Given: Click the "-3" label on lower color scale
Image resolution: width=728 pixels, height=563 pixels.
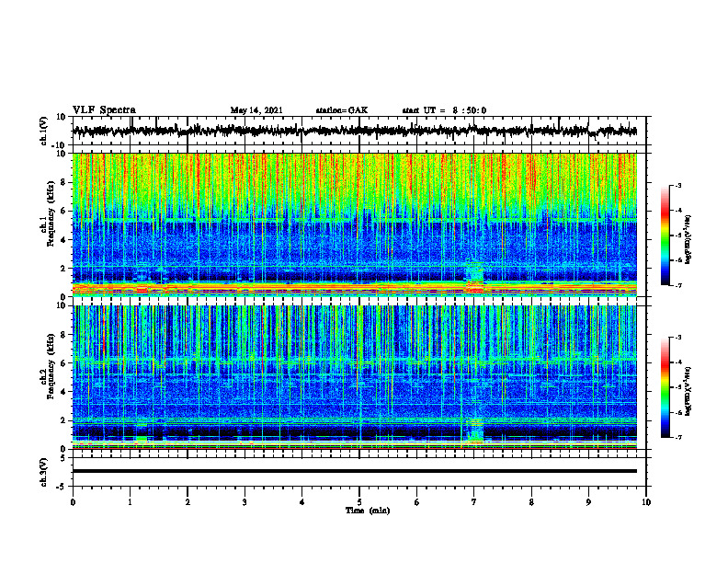Looking at the screenshot, I should coord(677,338).
